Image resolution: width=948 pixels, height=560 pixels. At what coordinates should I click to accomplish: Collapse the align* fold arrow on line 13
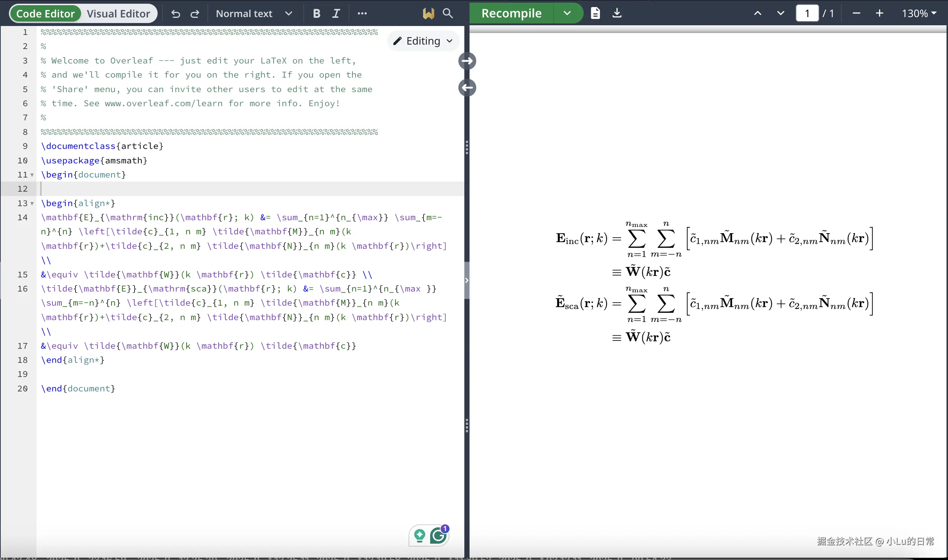[x=32, y=204]
